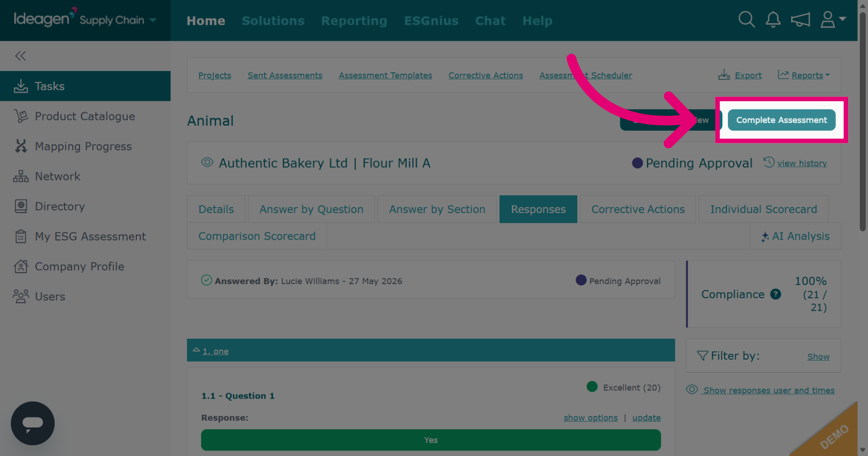Select the green Yes response bar

pos(431,440)
